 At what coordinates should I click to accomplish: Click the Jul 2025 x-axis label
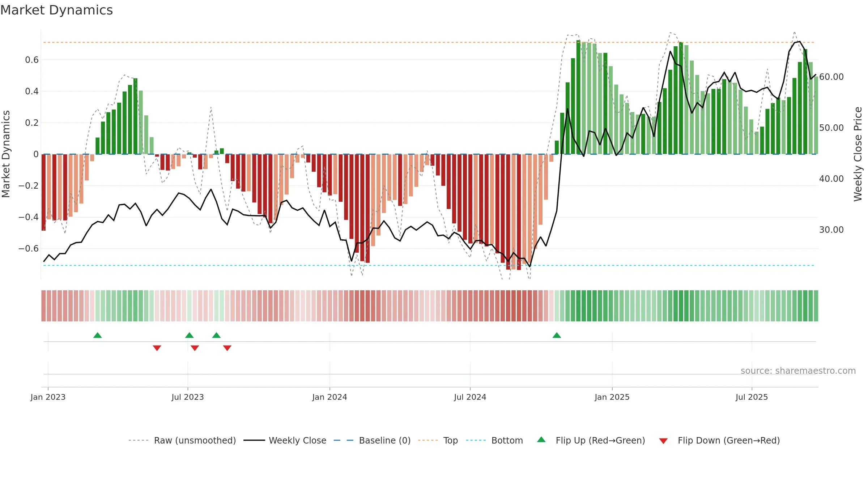[x=752, y=397]
